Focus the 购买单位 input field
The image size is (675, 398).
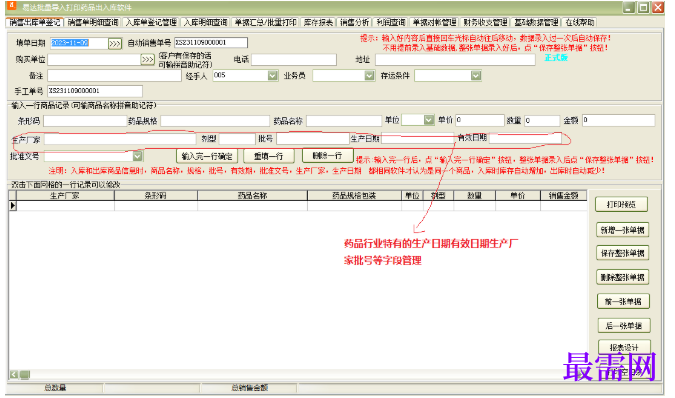click(x=94, y=59)
